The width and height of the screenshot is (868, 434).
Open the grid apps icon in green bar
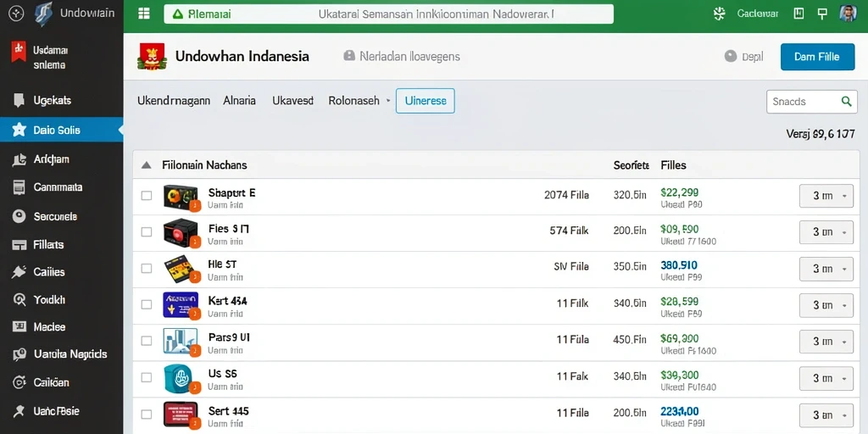pos(144,14)
